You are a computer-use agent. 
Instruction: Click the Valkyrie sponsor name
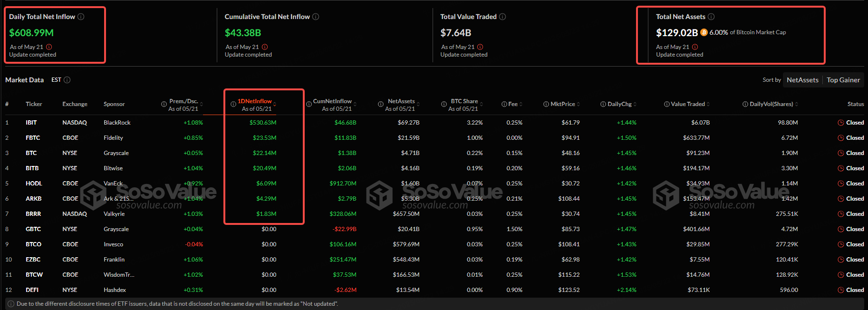point(114,214)
